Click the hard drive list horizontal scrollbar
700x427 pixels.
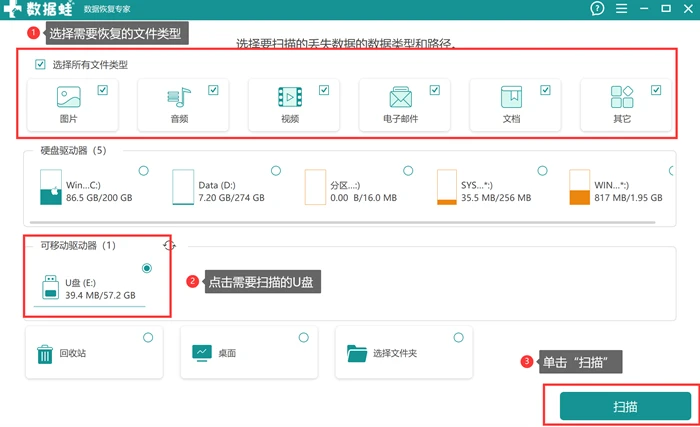pos(342,222)
